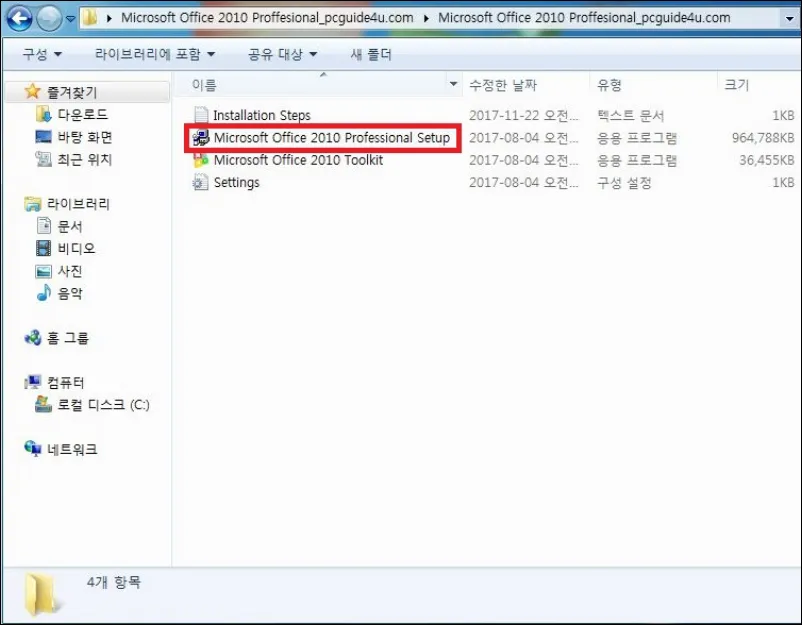The height and width of the screenshot is (625, 802).
Task: Click the 홈 그룹 icon
Action: coord(33,338)
